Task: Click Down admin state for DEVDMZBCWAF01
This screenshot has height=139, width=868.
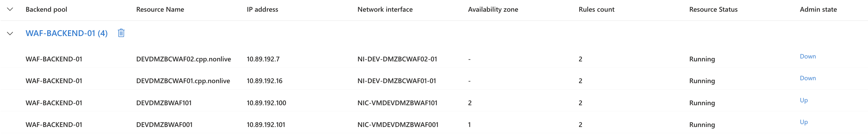Action: [808, 78]
